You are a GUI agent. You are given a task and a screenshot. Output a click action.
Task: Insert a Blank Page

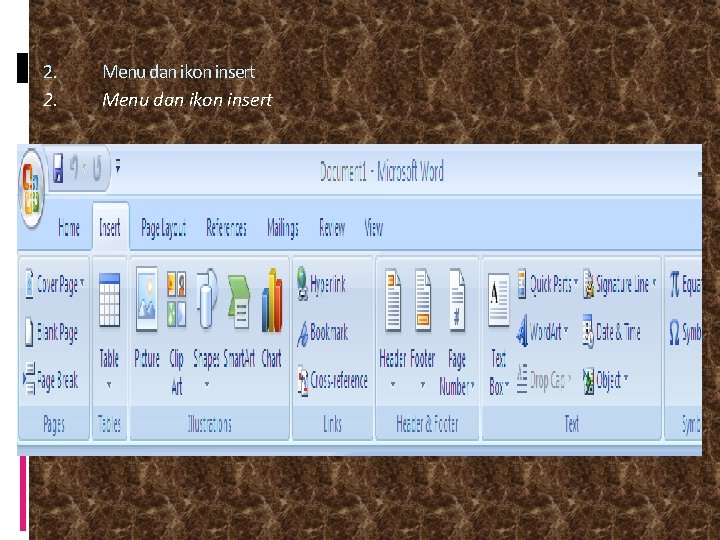click(51, 332)
